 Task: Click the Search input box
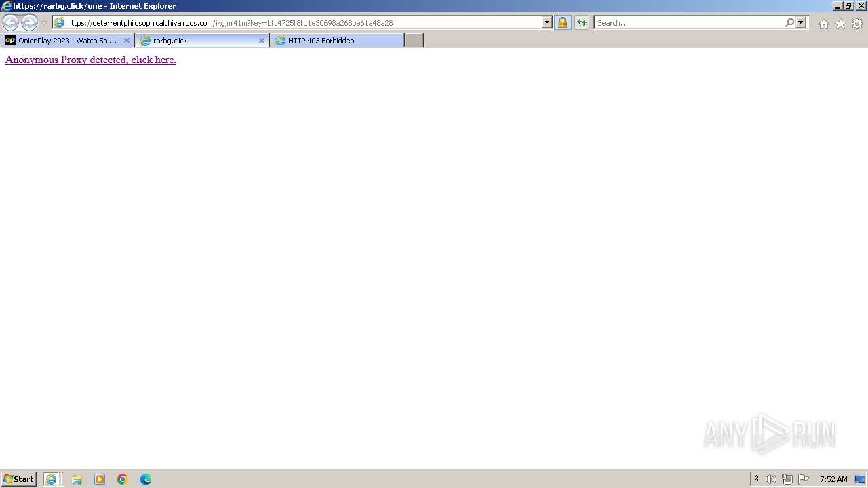(x=688, y=22)
